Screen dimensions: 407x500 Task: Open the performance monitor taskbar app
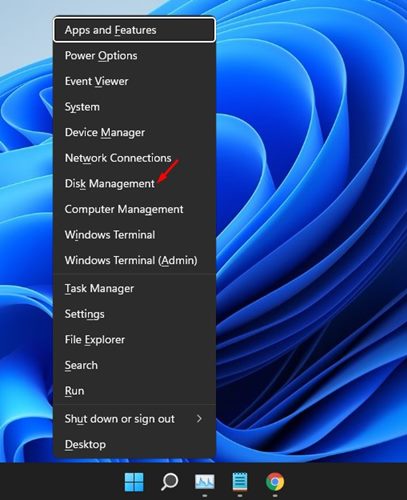205,482
